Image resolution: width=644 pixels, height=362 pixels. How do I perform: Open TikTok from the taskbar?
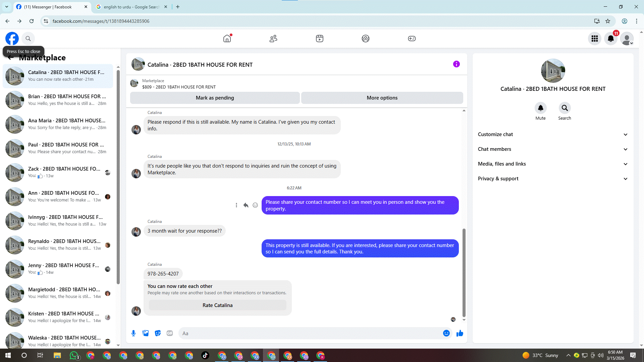205,355
